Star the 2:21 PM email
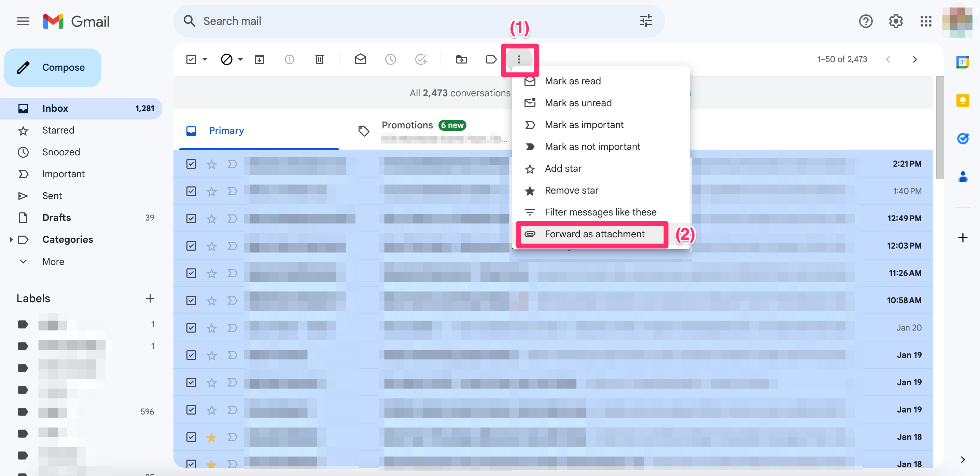The width and height of the screenshot is (980, 476). (x=211, y=164)
